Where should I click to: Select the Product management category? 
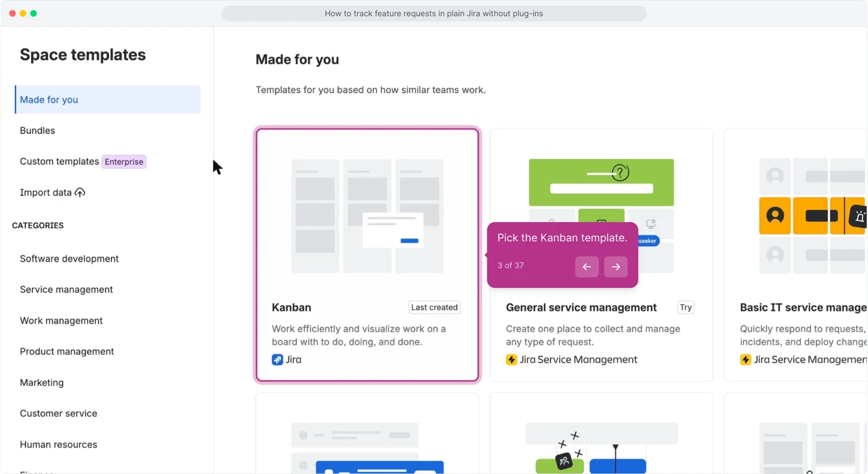67,351
